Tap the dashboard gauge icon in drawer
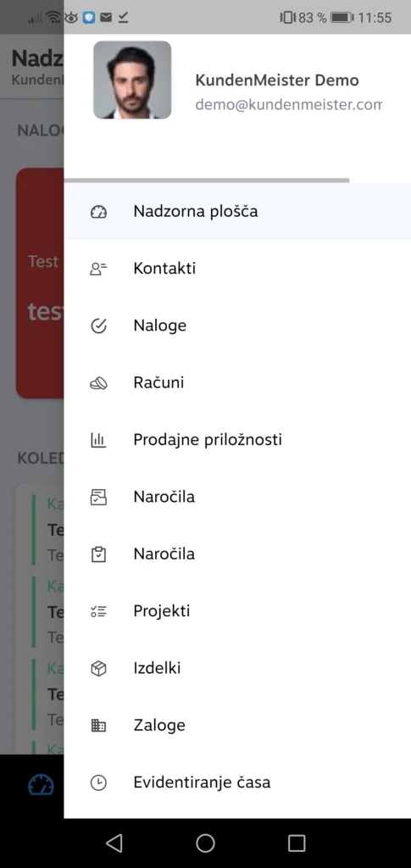411x868 pixels. point(98,212)
